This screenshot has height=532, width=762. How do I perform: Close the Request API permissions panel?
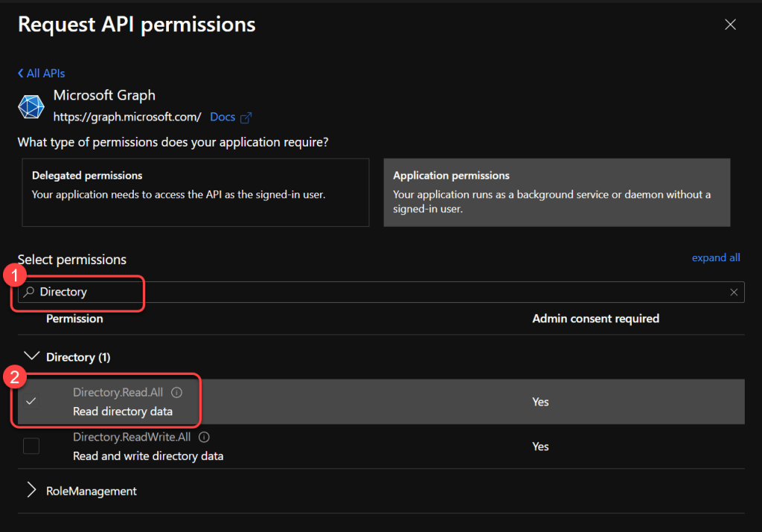(730, 25)
